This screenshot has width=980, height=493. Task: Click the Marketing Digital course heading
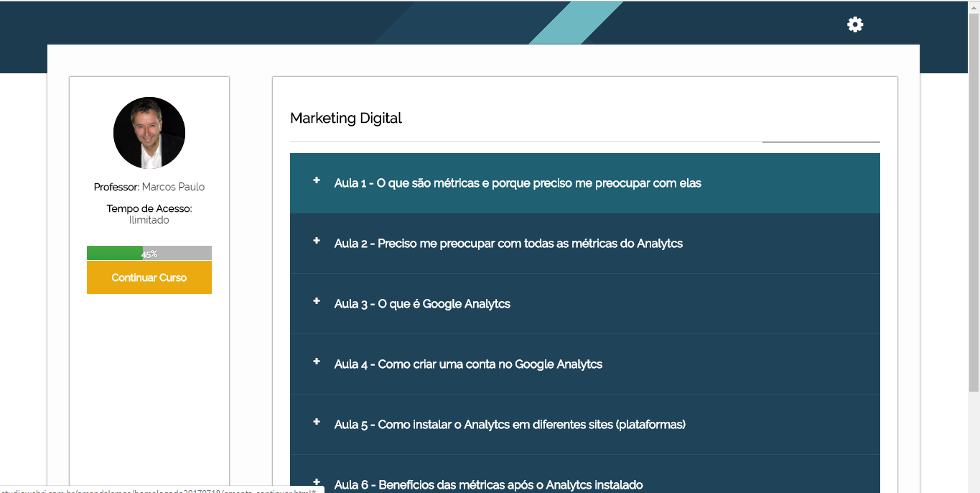tap(346, 119)
